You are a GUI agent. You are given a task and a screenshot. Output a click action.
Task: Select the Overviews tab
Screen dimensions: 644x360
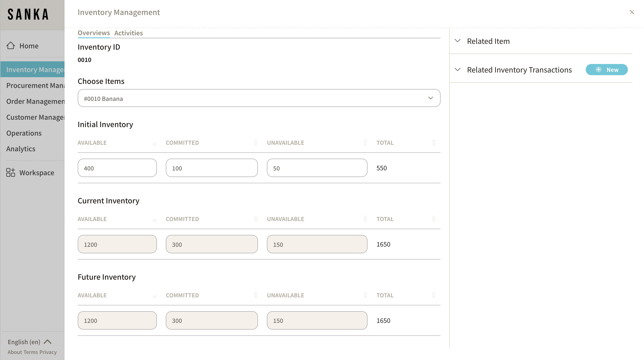coord(93,33)
